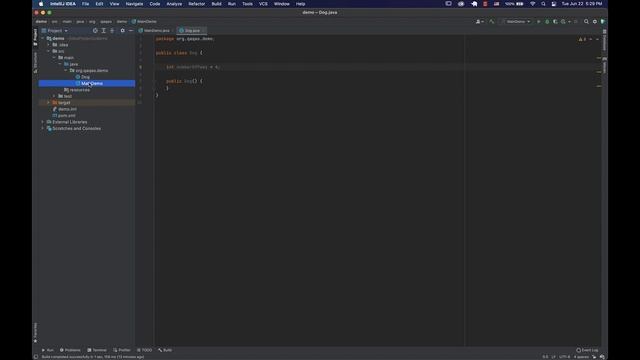Click the build hammer icon in toolbar
Viewport: 640px width, 360px height.
[x=492, y=22]
